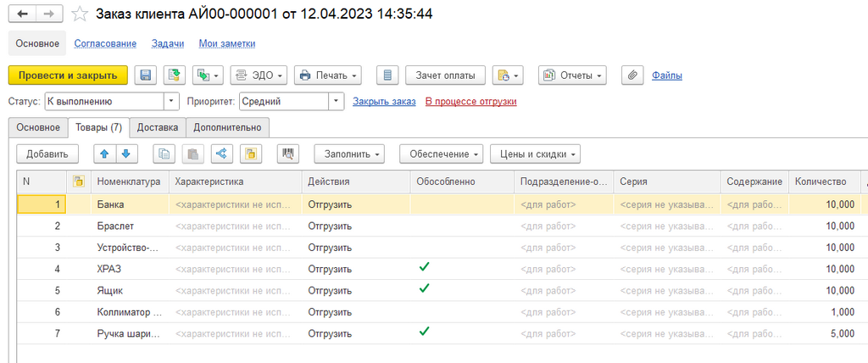Viewport: 868px width, 363px height.
Task: Click the Действия column header
Action: [x=356, y=181]
